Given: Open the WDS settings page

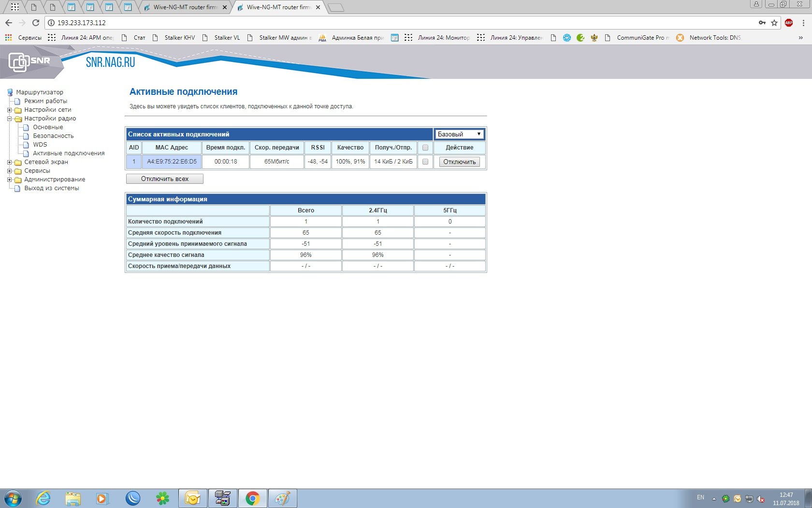Looking at the screenshot, I should tap(40, 145).
